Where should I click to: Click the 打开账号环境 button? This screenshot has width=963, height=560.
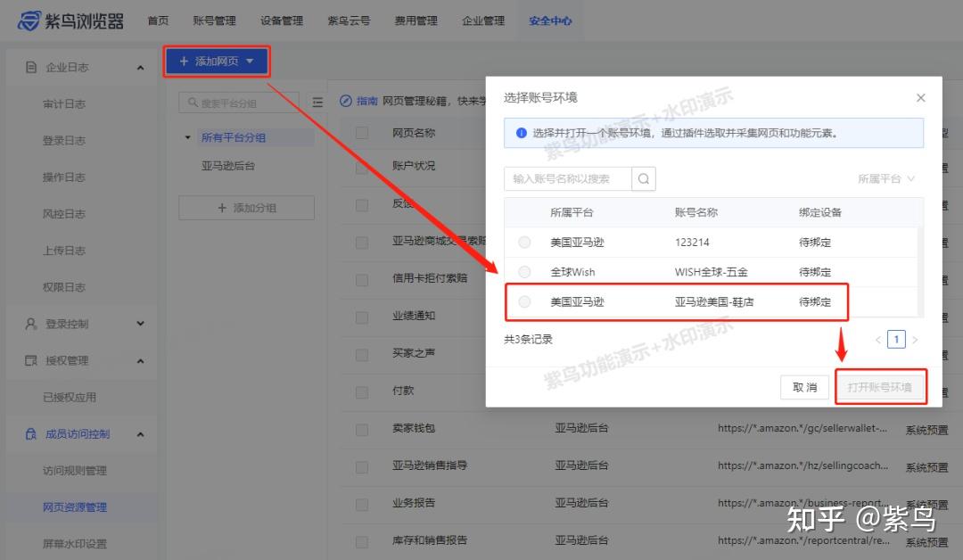(x=879, y=388)
